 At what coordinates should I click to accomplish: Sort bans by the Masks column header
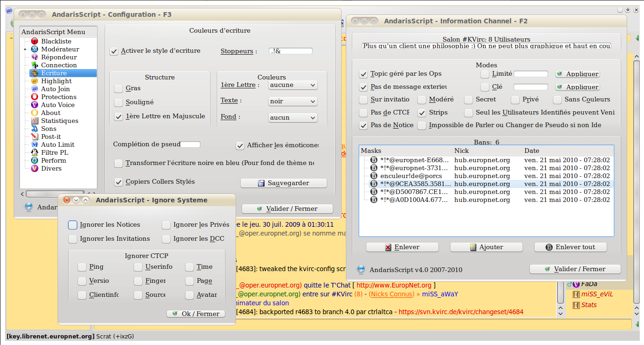click(406, 151)
